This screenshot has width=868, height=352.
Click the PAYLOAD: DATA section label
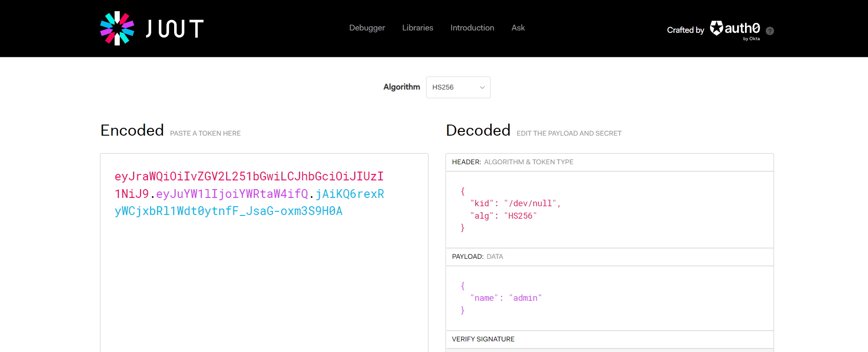click(x=477, y=257)
